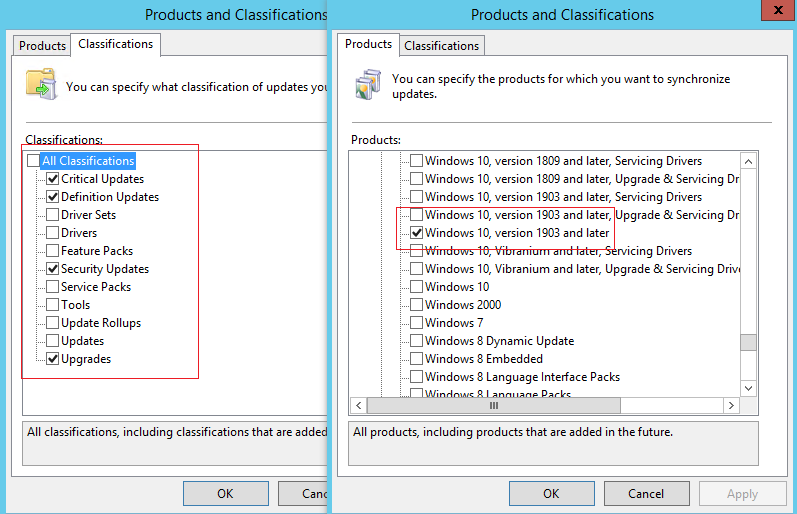Uncheck the Upgrades classification
797x514 pixels.
pos(52,359)
